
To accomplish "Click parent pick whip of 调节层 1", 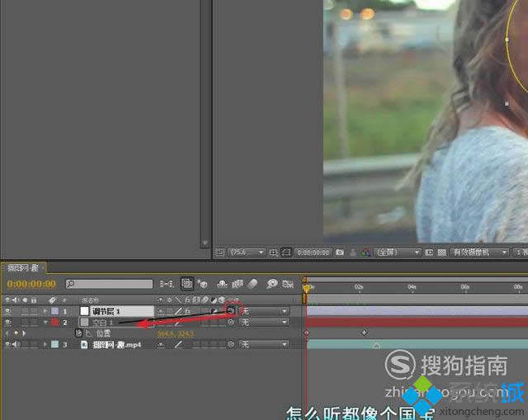I will [230, 310].
